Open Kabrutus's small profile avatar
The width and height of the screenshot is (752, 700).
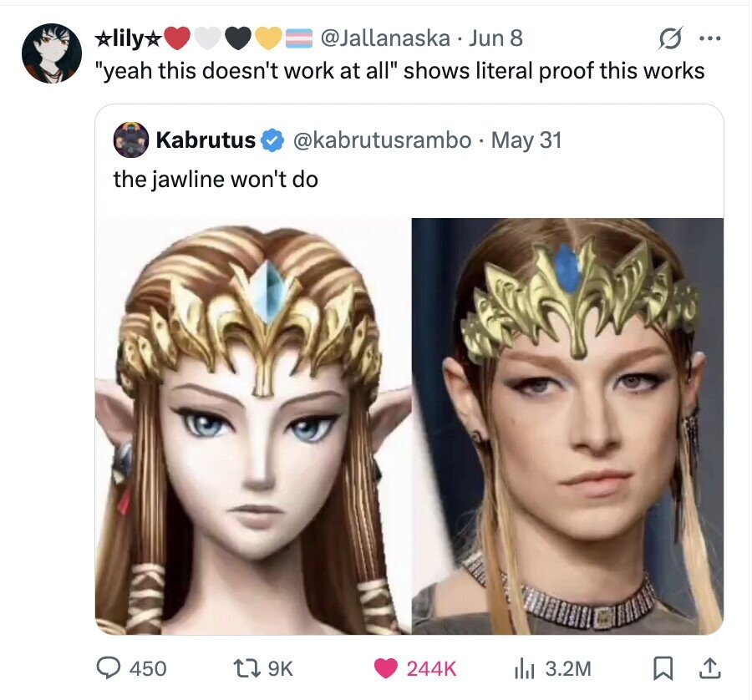click(130, 139)
